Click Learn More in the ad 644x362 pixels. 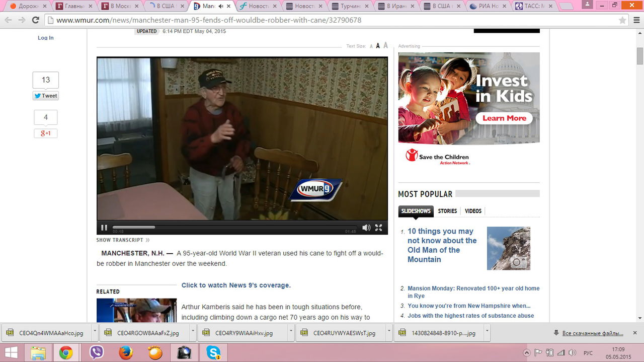click(x=504, y=118)
